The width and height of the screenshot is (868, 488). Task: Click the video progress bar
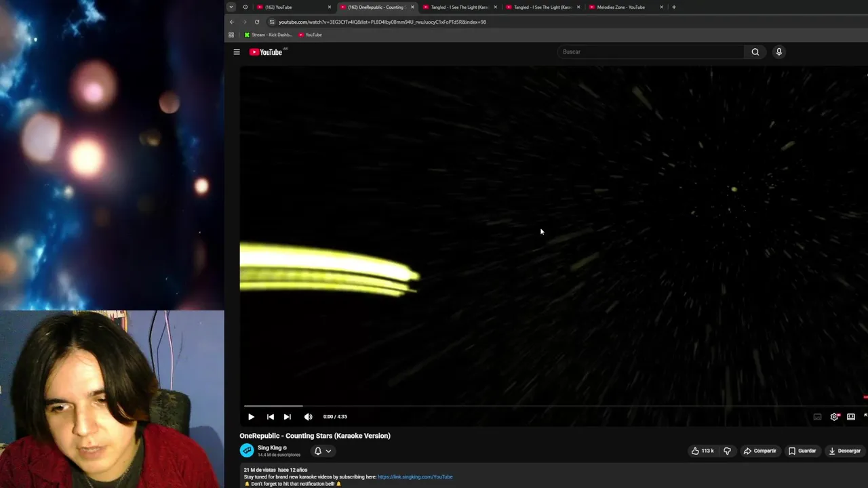coord(553,406)
